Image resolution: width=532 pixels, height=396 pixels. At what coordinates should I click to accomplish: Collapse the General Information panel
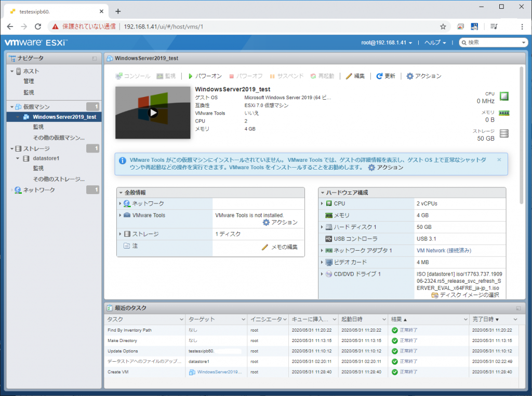[121, 193]
